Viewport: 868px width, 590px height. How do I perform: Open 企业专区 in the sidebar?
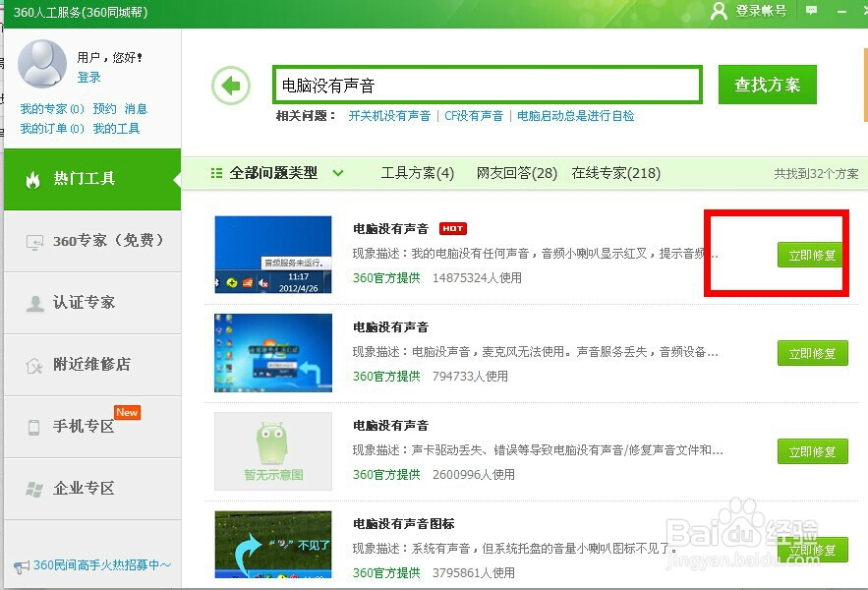[92, 489]
